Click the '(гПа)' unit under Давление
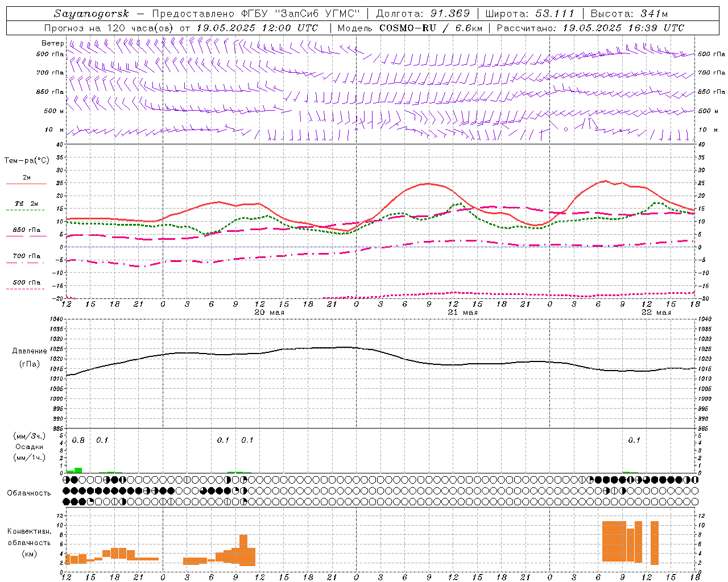The image size is (728, 582). pyautogui.click(x=30, y=364)
